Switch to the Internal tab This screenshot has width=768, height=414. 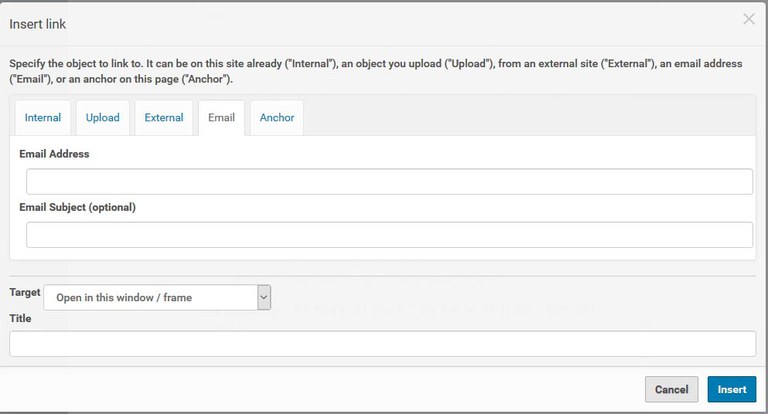tap(43, 118)
